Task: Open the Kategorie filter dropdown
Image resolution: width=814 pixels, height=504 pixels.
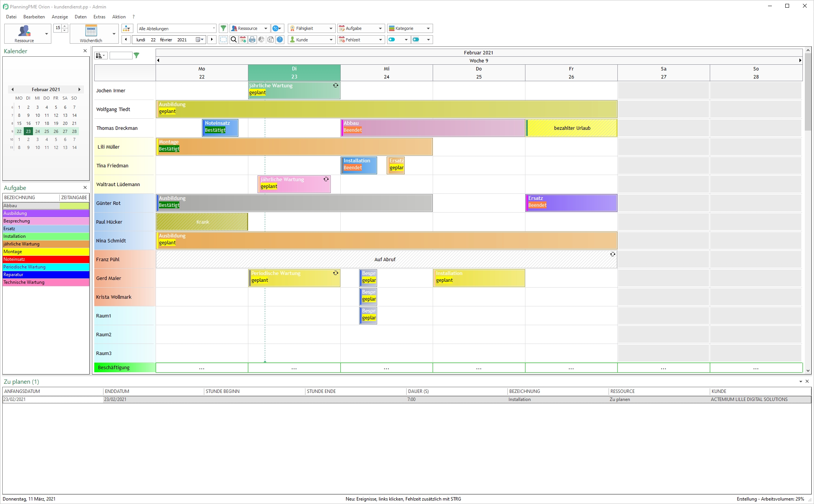Action: [x=410, y=28]
